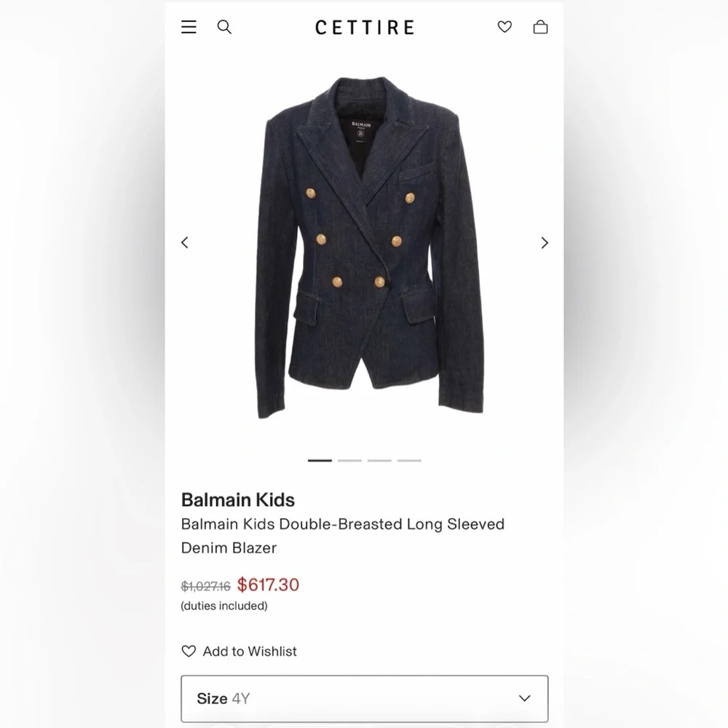Open the wishlist heart icon in header
Image resolution: width=728 pixels, height=728 pixels.
tap(505, 27)
